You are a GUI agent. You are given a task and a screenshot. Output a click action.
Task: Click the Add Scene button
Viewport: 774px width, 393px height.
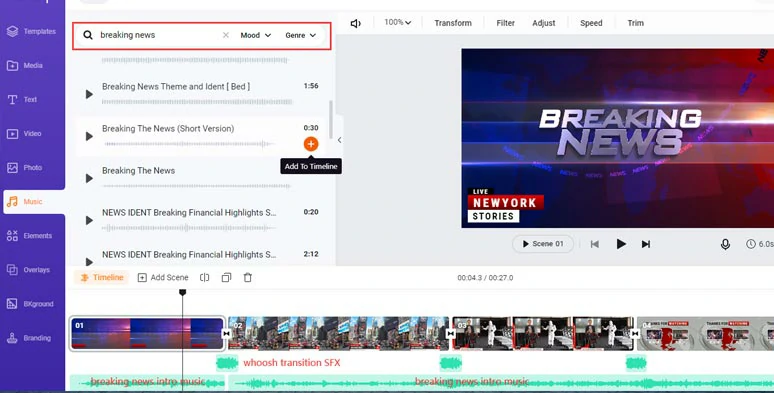[163, 277]
